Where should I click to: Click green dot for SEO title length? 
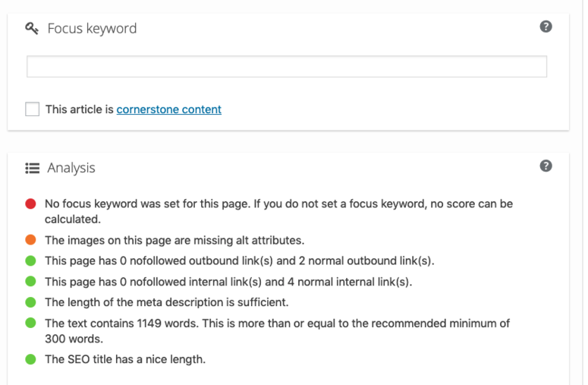tap(31, 359)
